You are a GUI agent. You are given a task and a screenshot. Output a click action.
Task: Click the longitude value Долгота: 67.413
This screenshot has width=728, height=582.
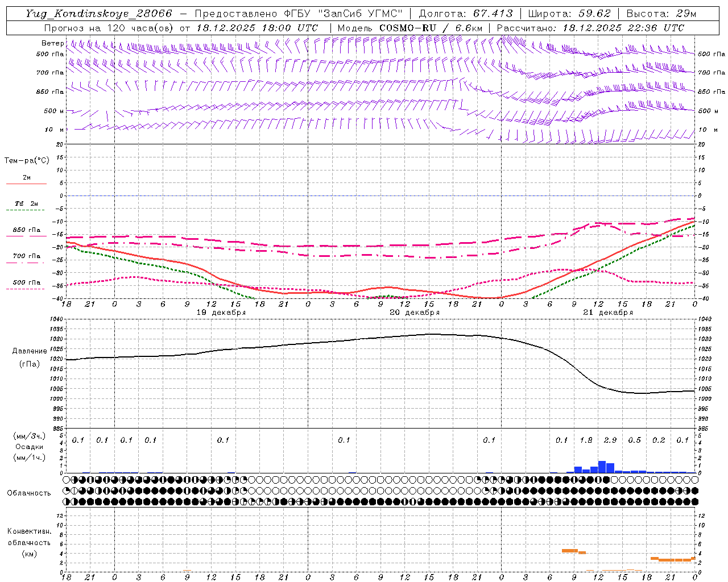click(x=466, y=14)
